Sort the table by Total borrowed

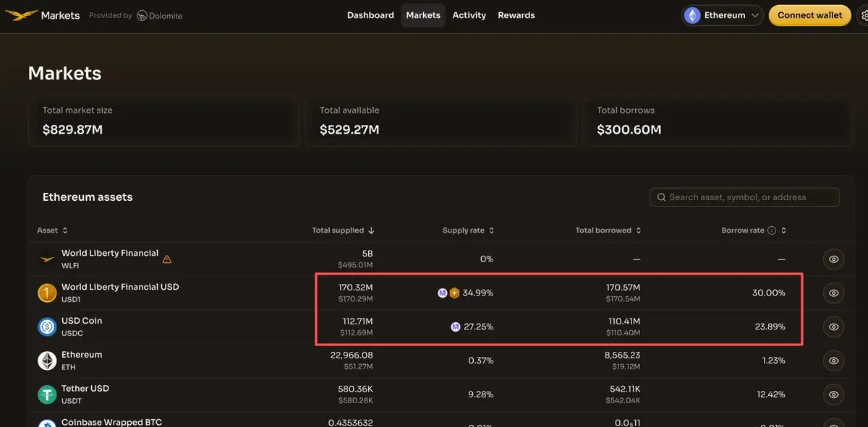[x=608, y=230]
